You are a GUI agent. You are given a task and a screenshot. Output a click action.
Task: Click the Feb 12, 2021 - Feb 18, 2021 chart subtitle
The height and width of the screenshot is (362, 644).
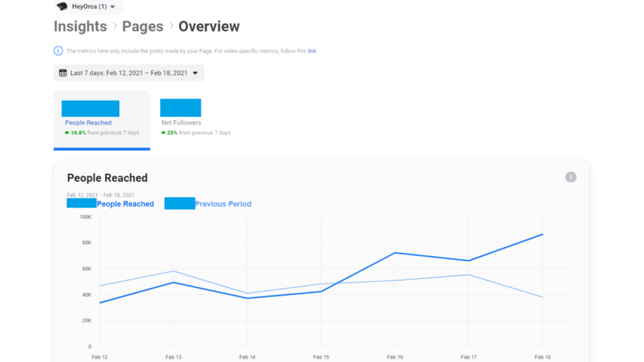[101, 195]
